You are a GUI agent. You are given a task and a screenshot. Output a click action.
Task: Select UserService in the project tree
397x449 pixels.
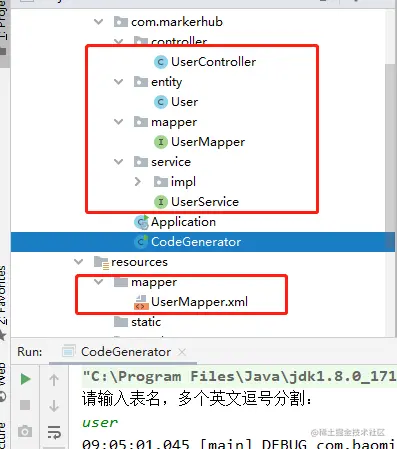click(x=205, y=202)
